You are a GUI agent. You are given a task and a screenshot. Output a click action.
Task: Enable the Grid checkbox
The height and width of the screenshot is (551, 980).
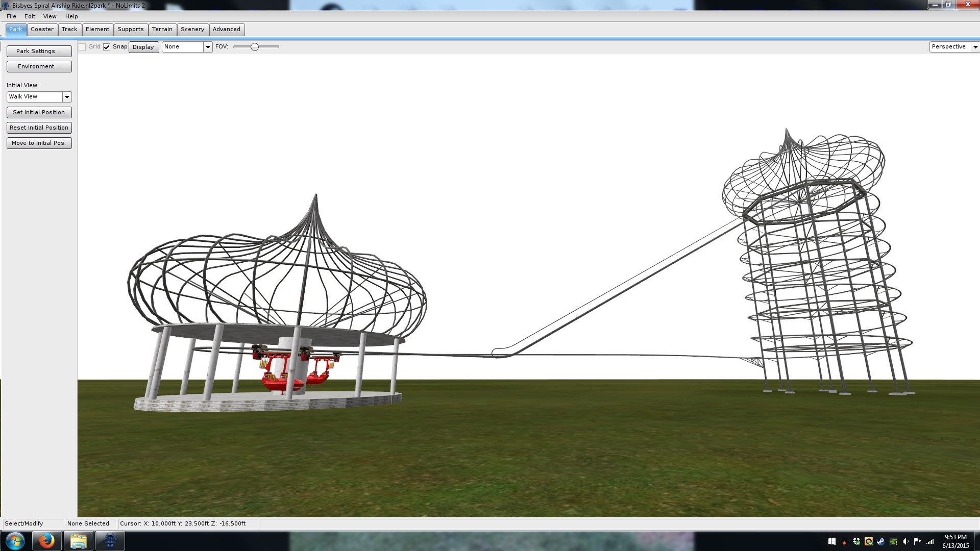point(82,47)
